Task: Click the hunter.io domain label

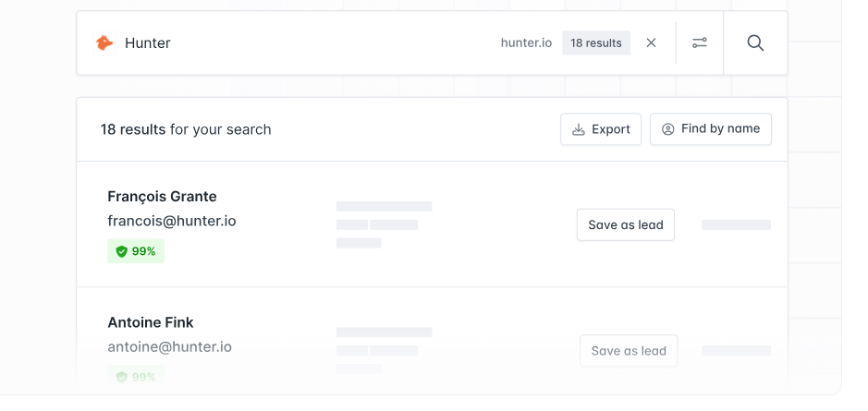Action: pyautogui.click(x=526, y=43)
